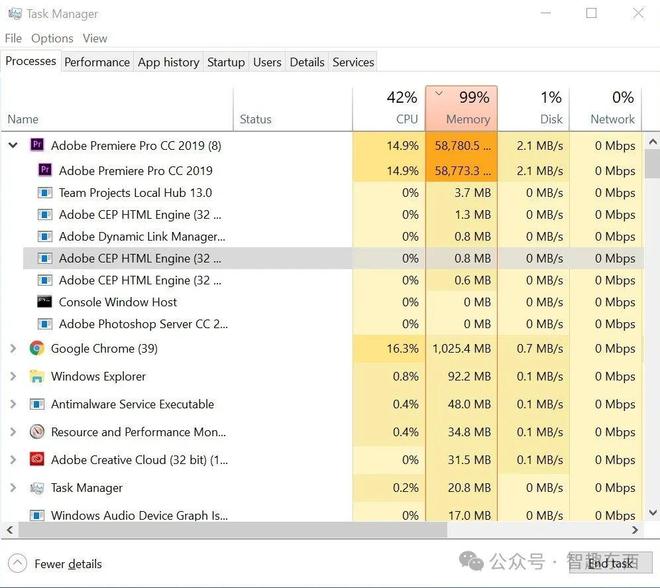Image resolution: width=660 pixels, height=588 pixels.
Task: Click the End task button
Action: (x=610, y=563)
